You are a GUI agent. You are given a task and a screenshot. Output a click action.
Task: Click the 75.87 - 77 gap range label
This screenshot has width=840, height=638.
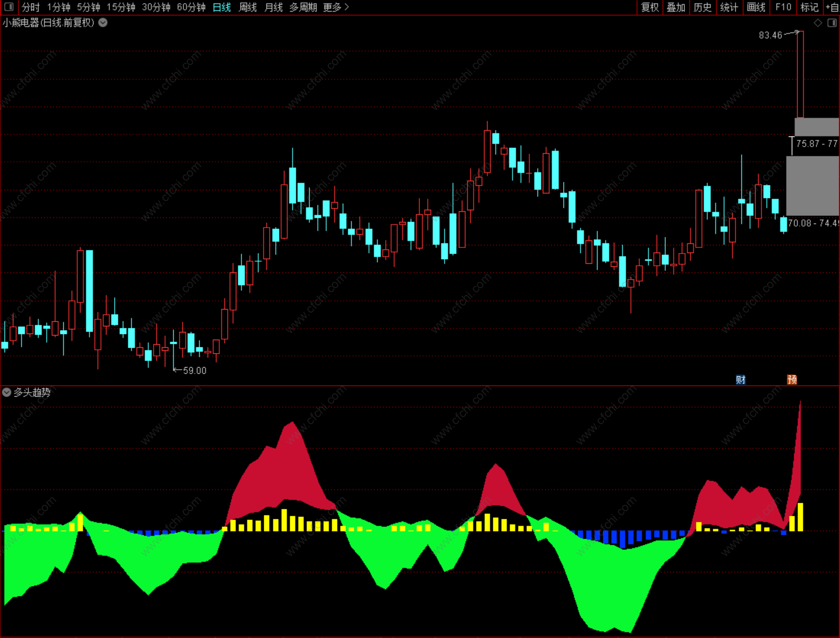pyautogui.click(x=817, y=144)
